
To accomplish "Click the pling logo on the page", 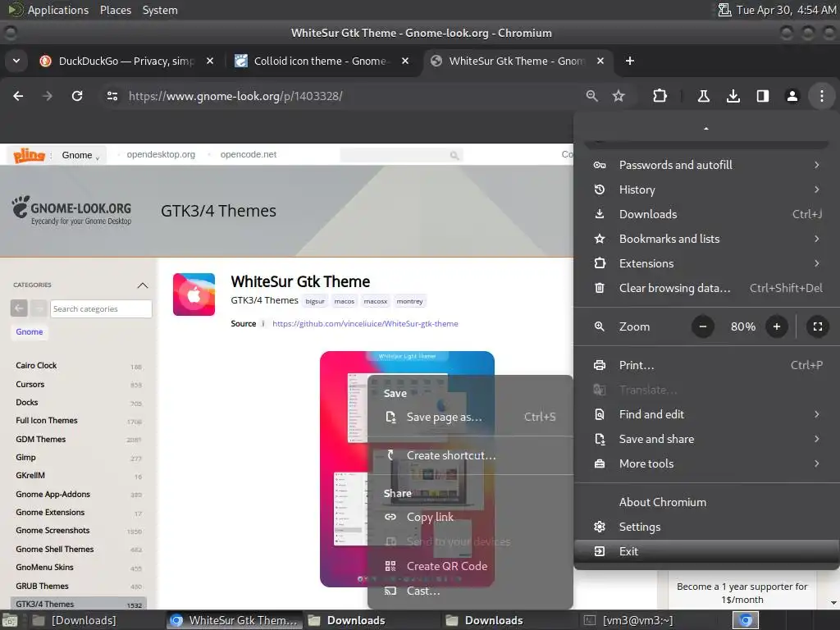I will [x=29, y=155].
